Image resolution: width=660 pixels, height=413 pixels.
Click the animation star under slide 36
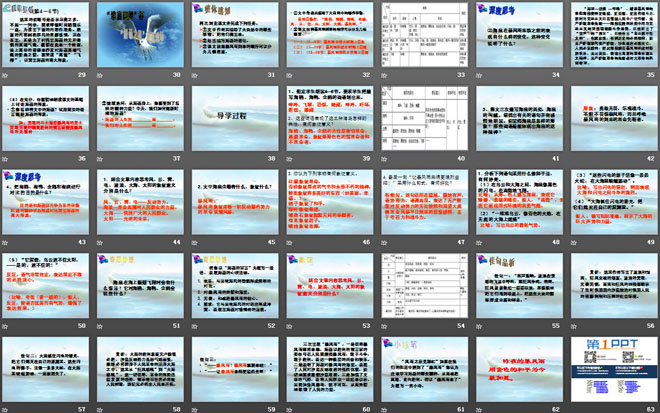click(x=5, y=159)
